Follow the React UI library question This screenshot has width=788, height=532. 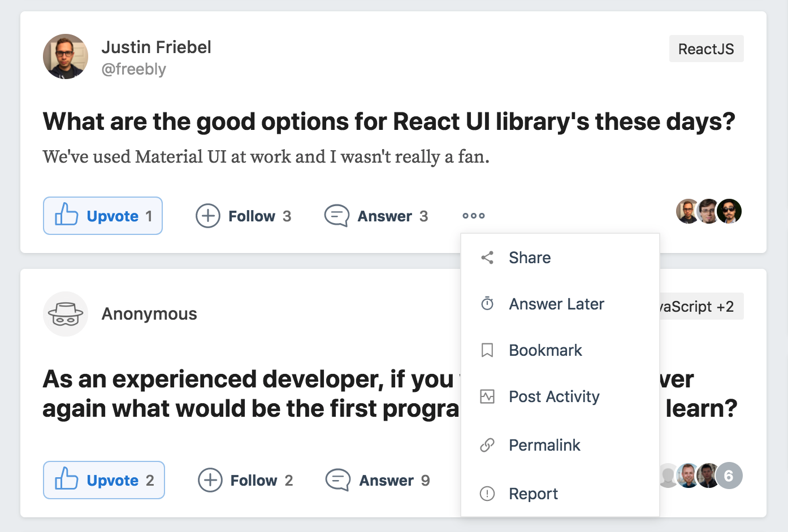pyautogui.click(x=244, y=216)
